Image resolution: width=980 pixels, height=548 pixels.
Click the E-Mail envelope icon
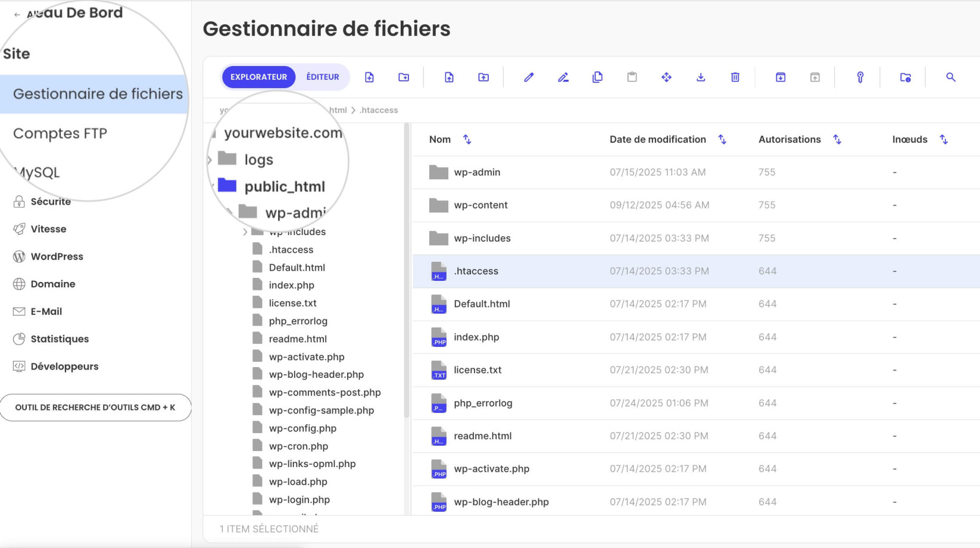[19, 311]
